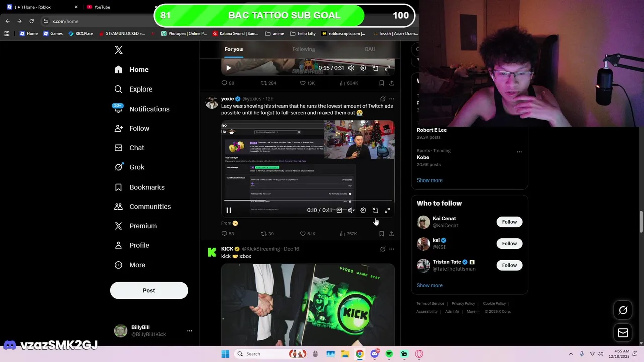Open yoxic profile name link

click(227, 99)
